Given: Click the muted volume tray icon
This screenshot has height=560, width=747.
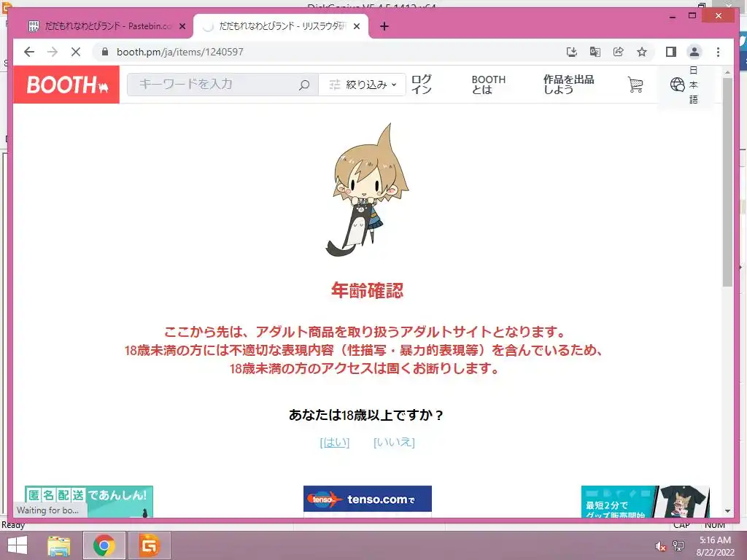Looking at the screenshot, I should click(660, 546).
